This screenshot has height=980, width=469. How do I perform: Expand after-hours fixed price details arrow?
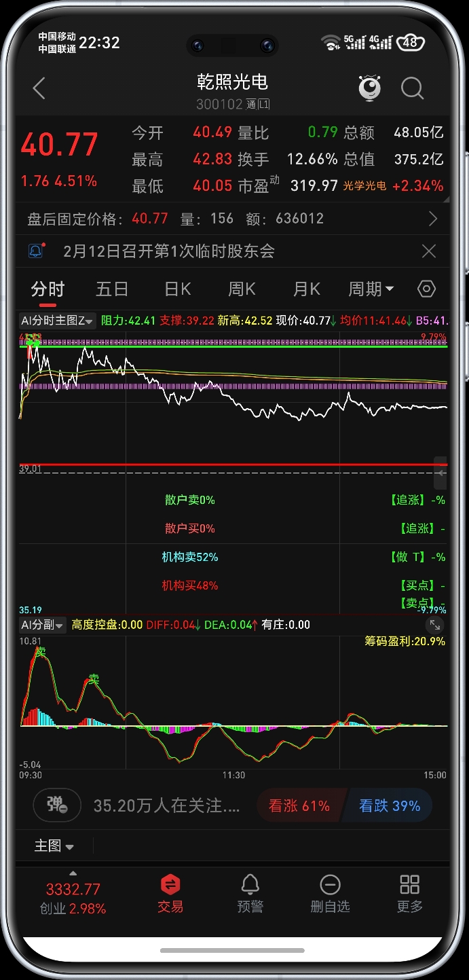pyautogui.click(x=433, y=219)
